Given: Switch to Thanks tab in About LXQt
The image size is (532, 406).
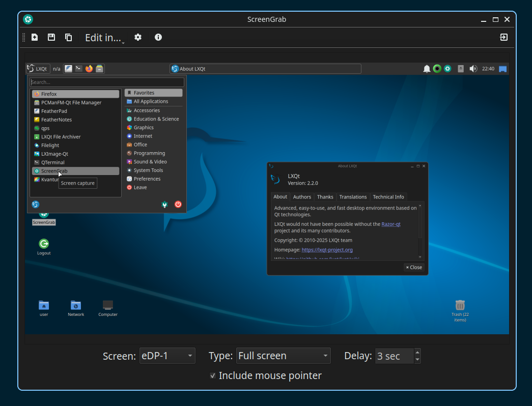Looking at the screenshot, I should click(325, 197).
